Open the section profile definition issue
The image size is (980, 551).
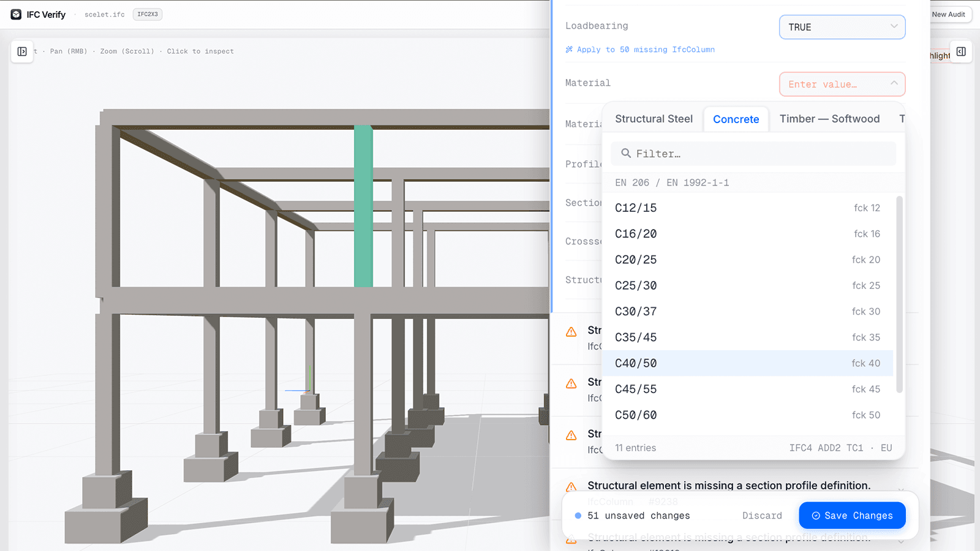[729, 485]
